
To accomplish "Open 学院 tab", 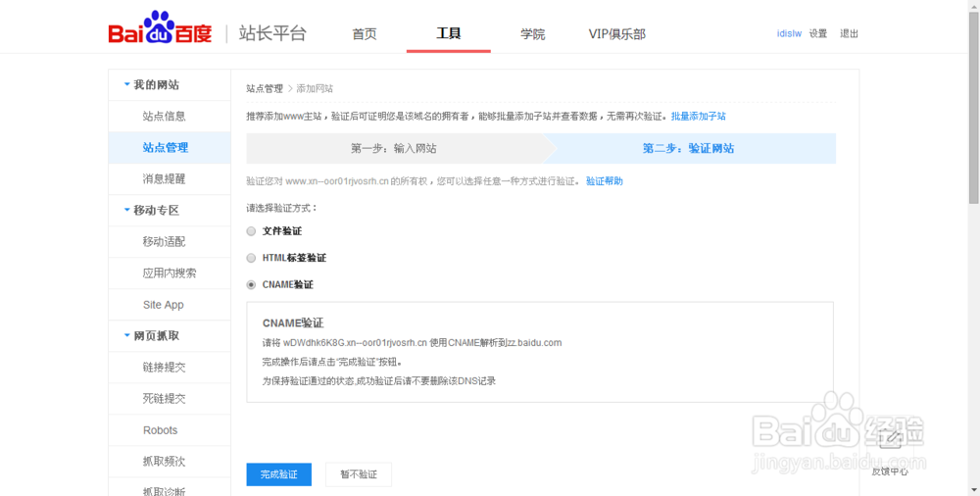I will pyautogui.click(x=532, y=33).
